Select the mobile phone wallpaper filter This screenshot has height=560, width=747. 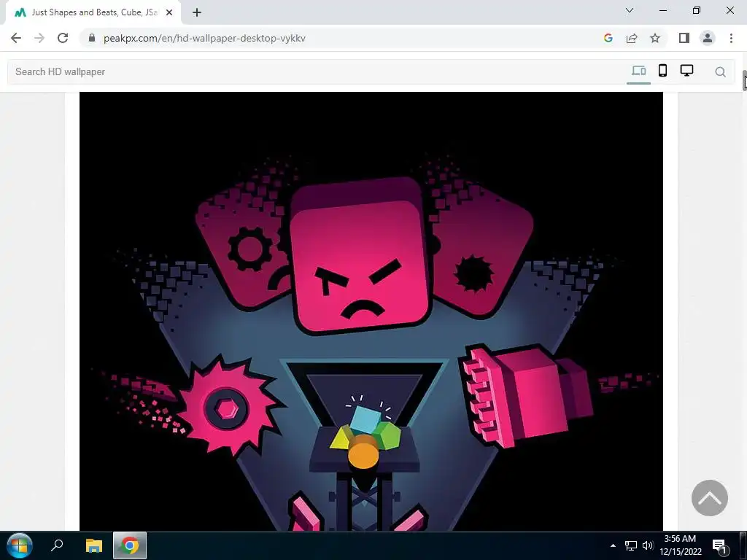click(662, 71)
